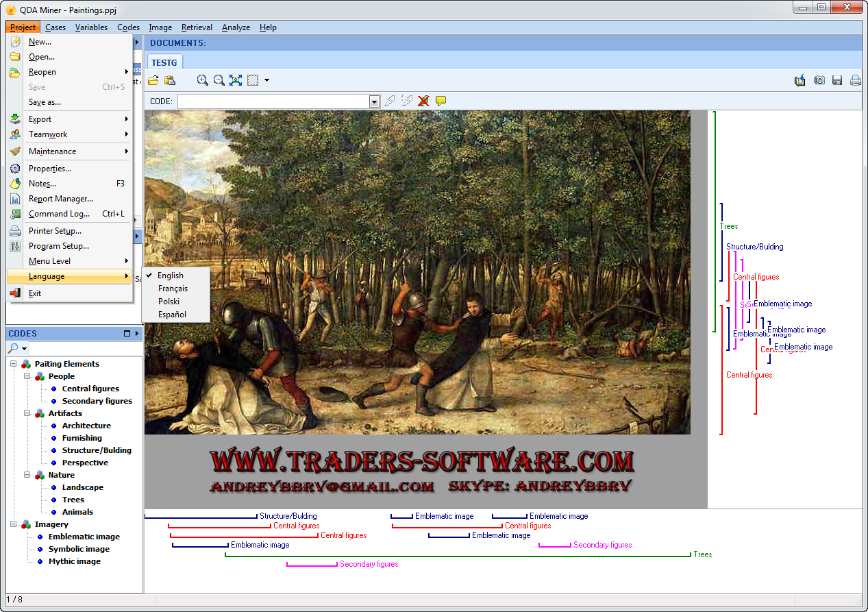Click the printer icon in document toolbar
The width and height of the screenshot is (868, 612).
(855, 80)
